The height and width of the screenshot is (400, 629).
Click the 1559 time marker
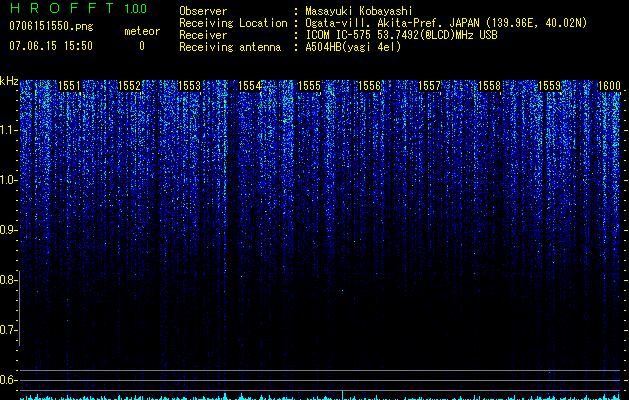549,86
